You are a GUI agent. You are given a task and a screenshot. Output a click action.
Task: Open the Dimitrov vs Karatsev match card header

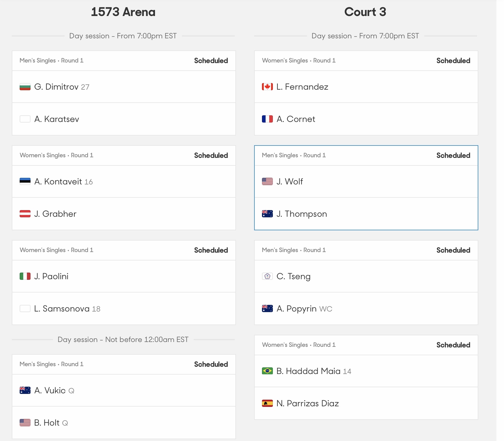pyautogui.click(x=124, y=61)
